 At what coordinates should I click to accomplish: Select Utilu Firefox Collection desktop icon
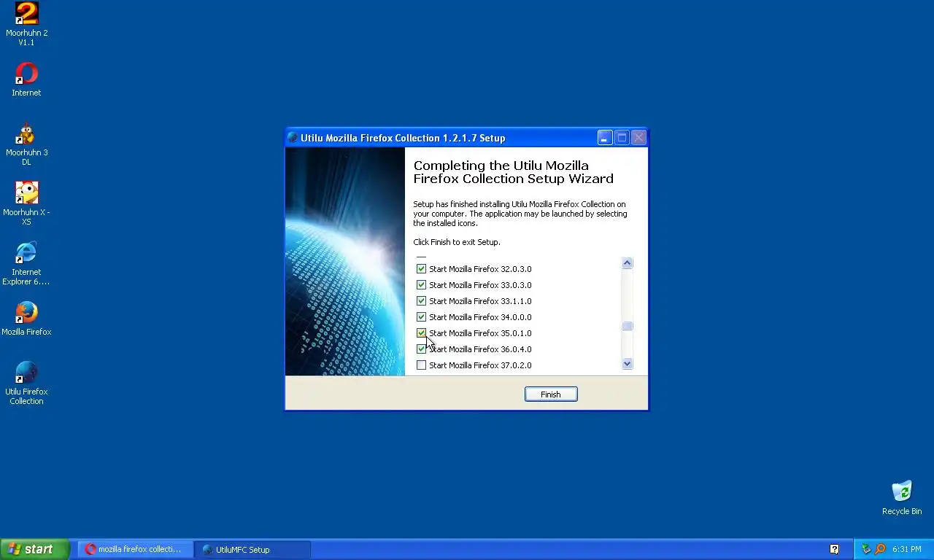(26, 382)
